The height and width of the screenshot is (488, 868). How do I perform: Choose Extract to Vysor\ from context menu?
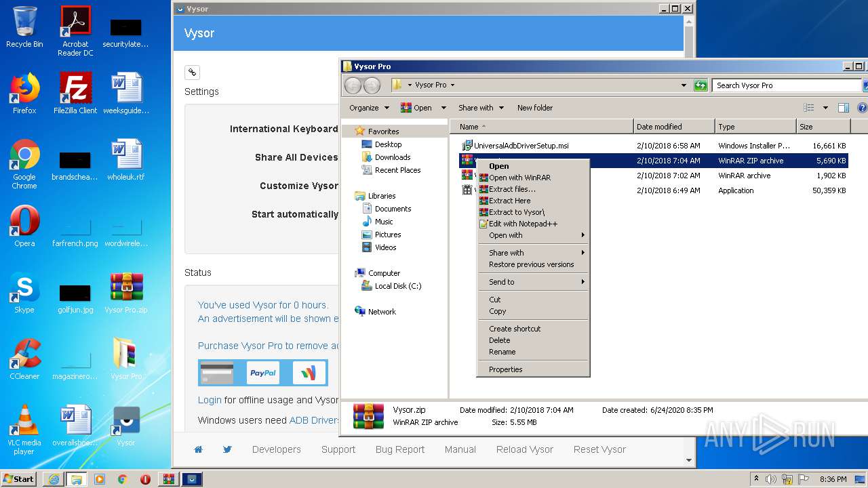coord(532,212)
